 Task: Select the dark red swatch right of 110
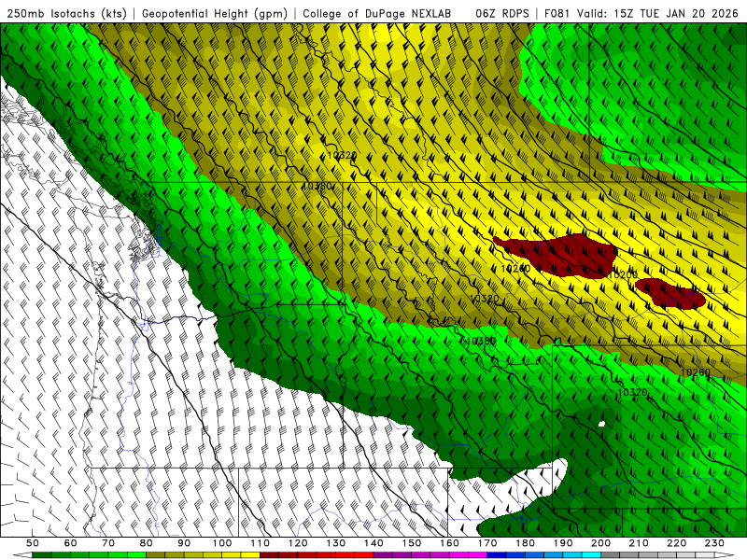tap(269, 555)
